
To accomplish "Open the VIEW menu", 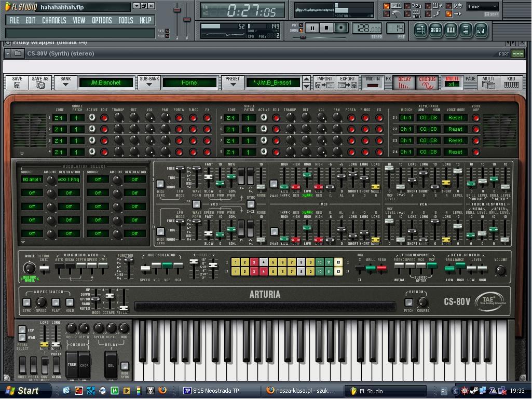I will (79, 20).
